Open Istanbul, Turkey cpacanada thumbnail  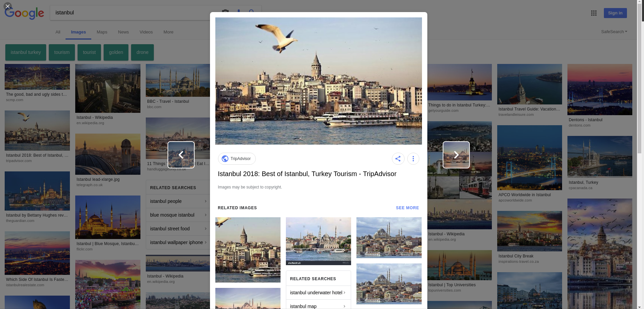click(x=600, y=157)
